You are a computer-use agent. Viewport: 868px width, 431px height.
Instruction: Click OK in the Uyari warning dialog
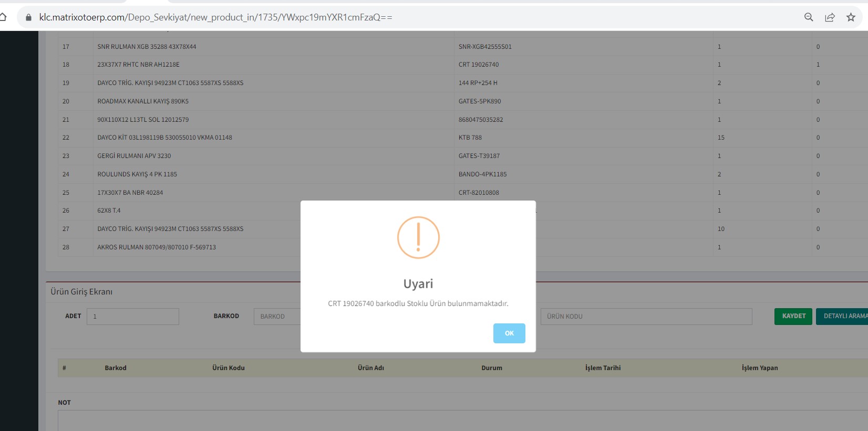[509, 333]
